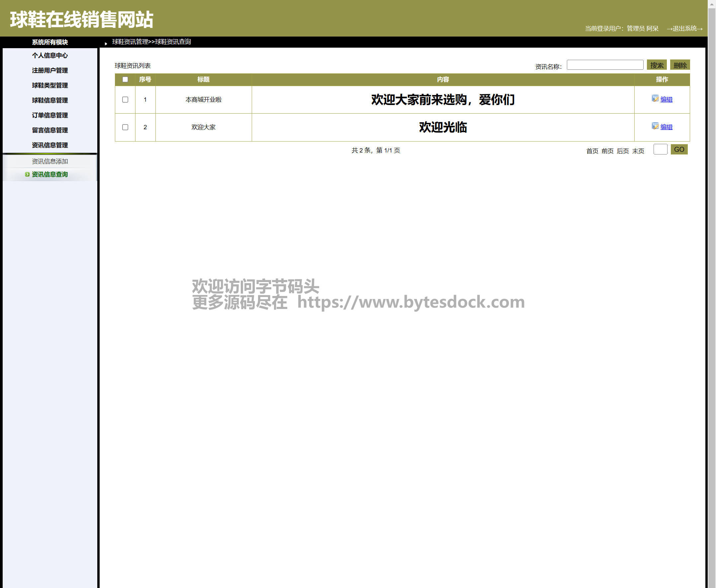Click the green arrow beside 资讯信息查询
Screen dimensions: 716x588
27,174
